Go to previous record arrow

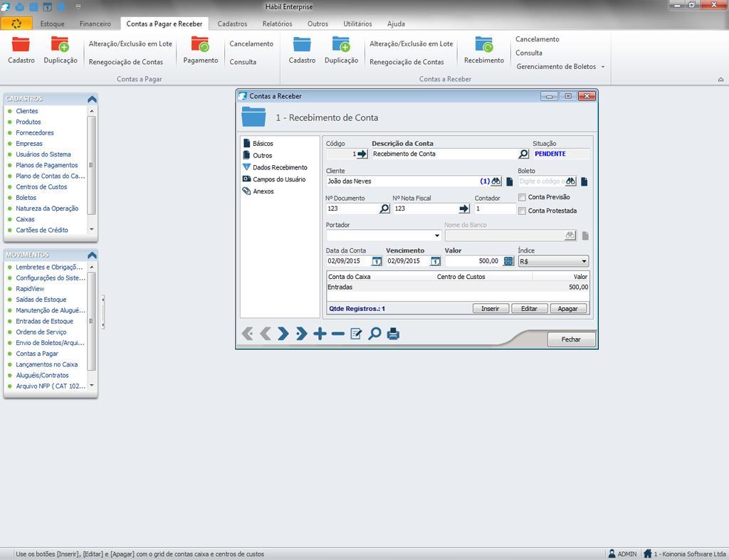(266, 334)
